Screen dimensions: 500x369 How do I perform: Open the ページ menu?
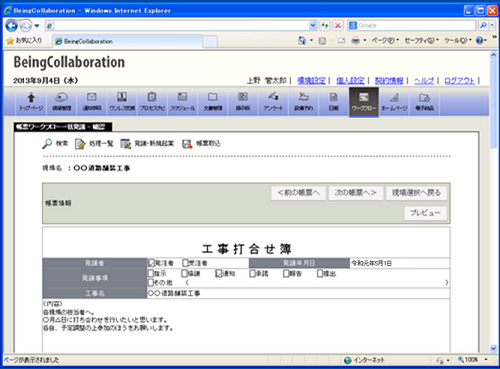click(x=385, y=40)
